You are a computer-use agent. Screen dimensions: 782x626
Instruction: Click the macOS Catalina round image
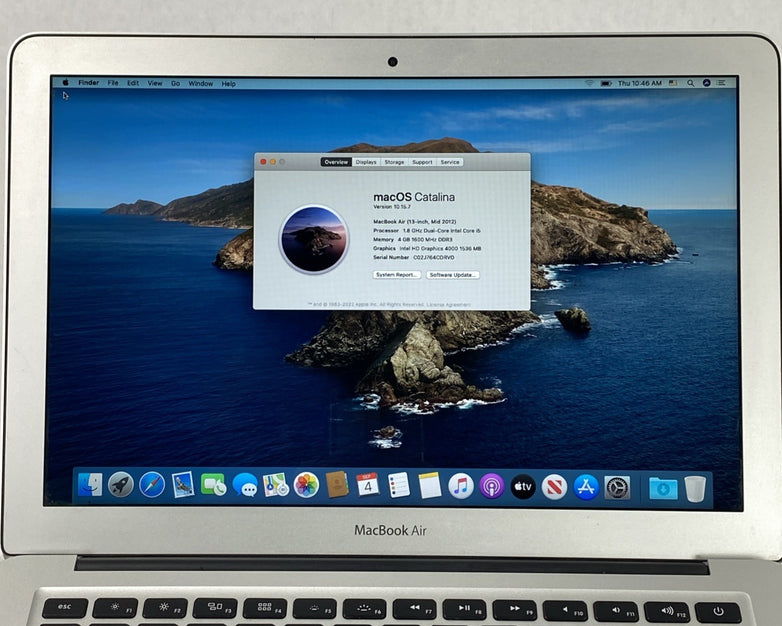click(x=314, y=239)
